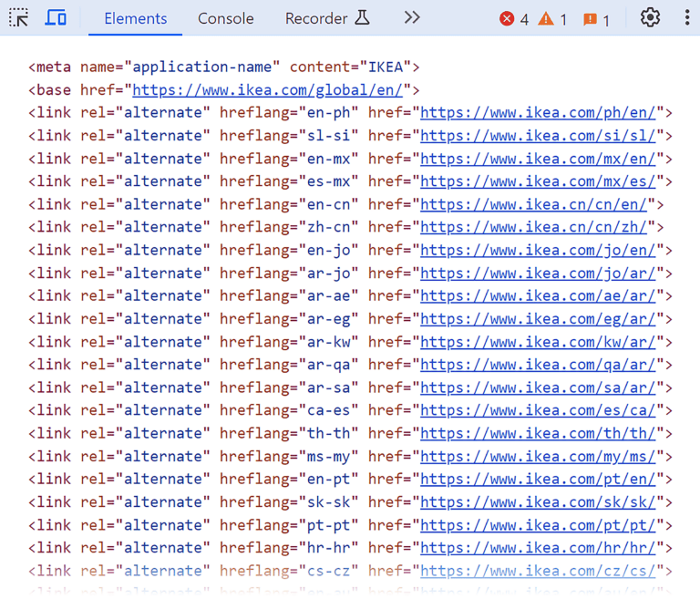Open DevTools settings gear
Screen dimensions: 700x599
click(650, 18)
